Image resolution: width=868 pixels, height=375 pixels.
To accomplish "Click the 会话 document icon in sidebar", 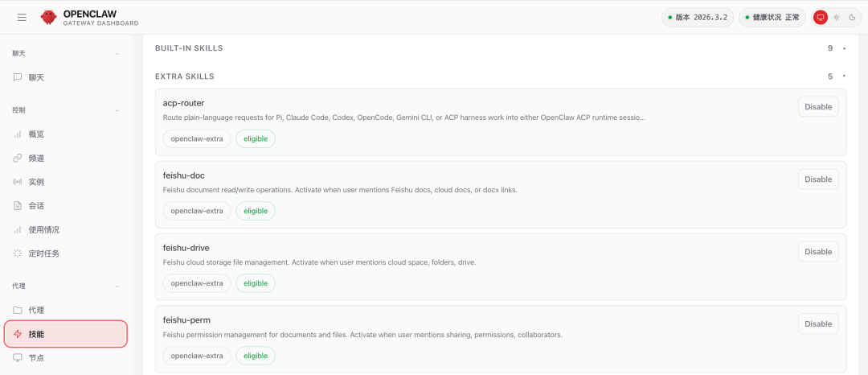I will pos(18,206).
